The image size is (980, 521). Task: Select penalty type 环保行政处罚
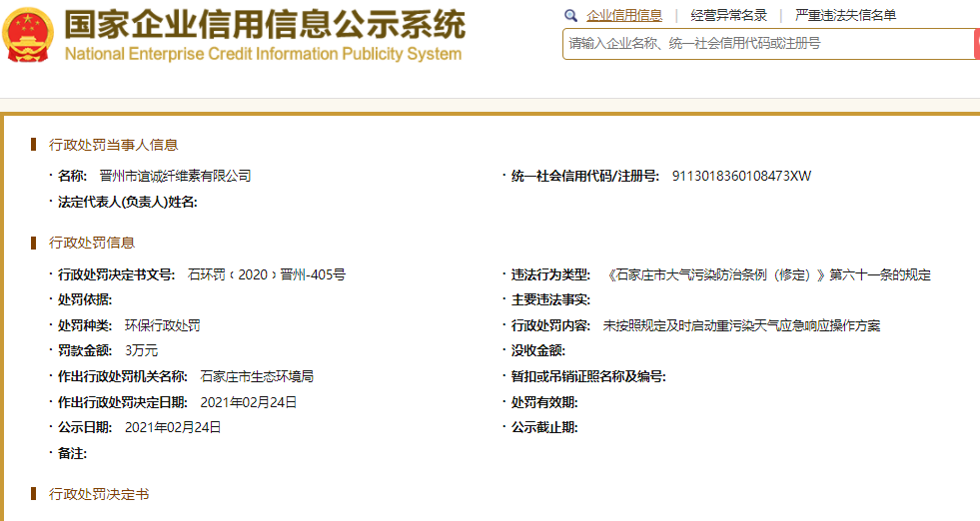[x=163, y=325]
